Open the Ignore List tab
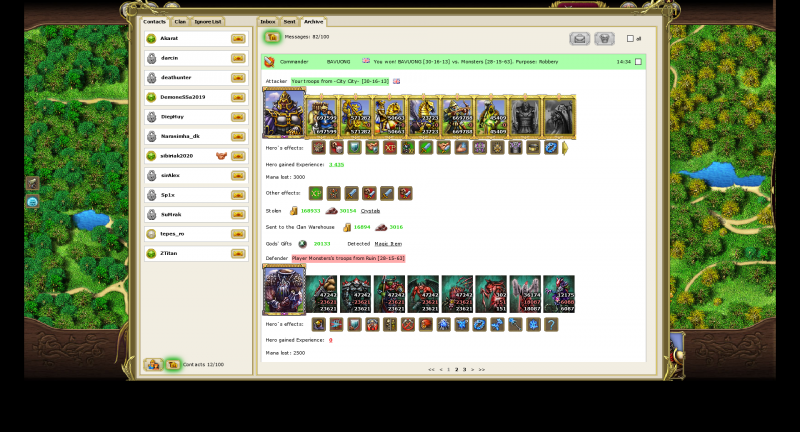 (209, 21)
